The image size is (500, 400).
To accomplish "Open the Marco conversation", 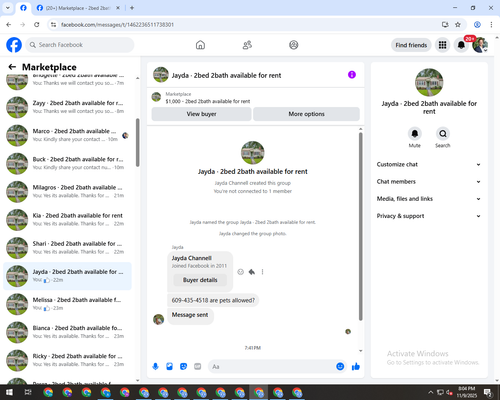I will click(67, 135).
